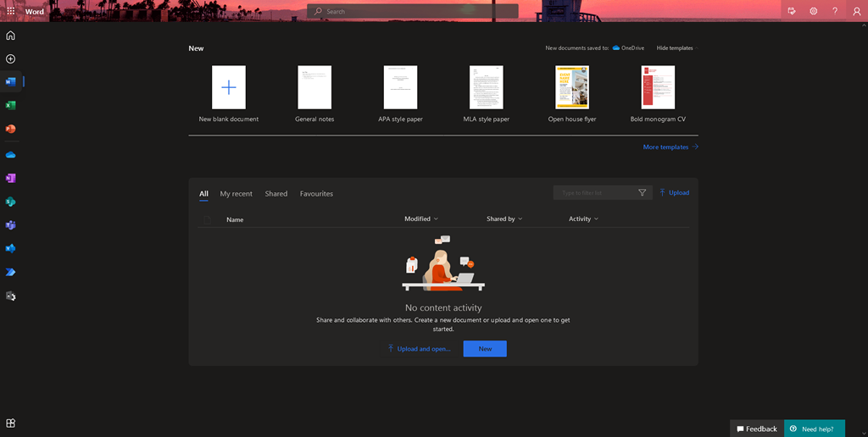Click the Type to filter list field
This screenshot has width=868, height=437.
click(x=593, y=193)
